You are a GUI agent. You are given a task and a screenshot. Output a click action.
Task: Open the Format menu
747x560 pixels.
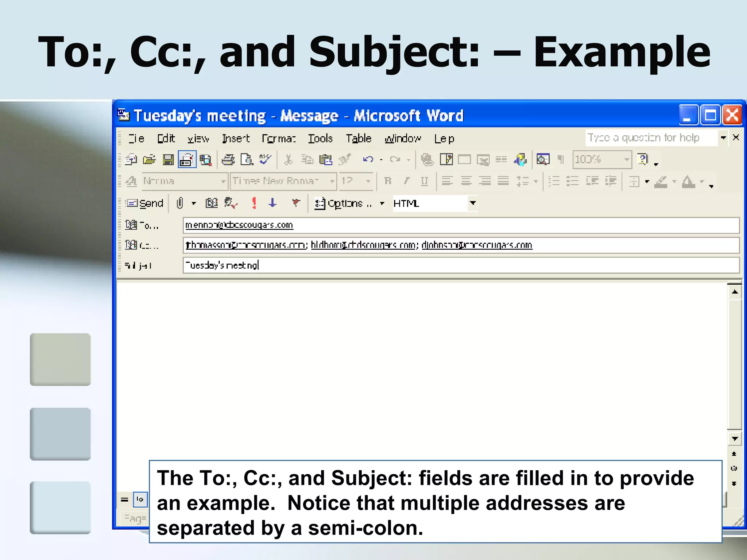pos(279,139)
